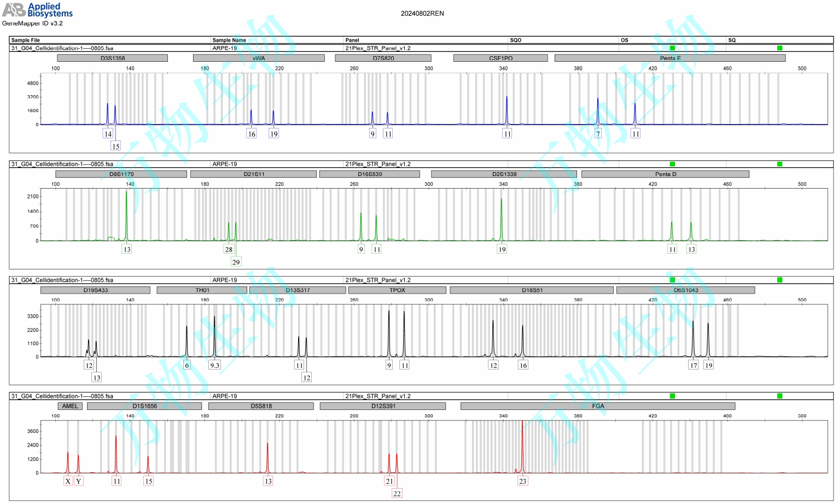The height and width of the screenshot is (504, 838).
Task: Click the Panel column header
Action: click(x=352, y=40)
